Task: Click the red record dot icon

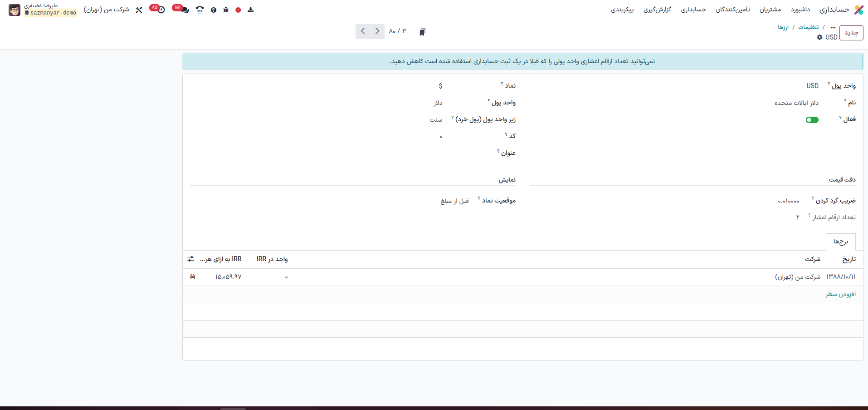Action: tap(238, 10)
